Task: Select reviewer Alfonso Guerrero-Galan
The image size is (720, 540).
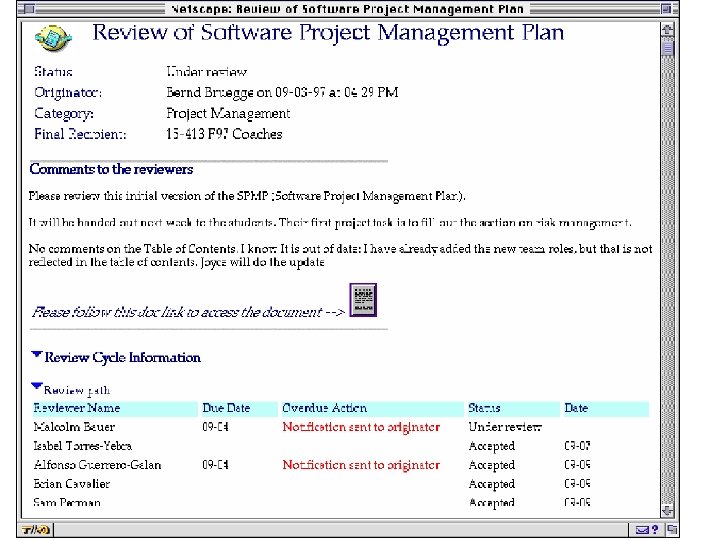Action: (x=97, y=465)
